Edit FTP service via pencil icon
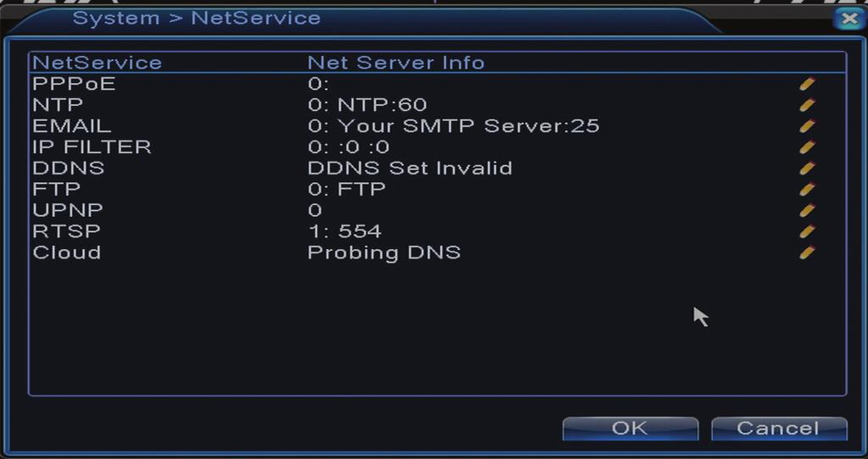The width and height of the screenshot is (868, 459). click(x=807, y=189)
